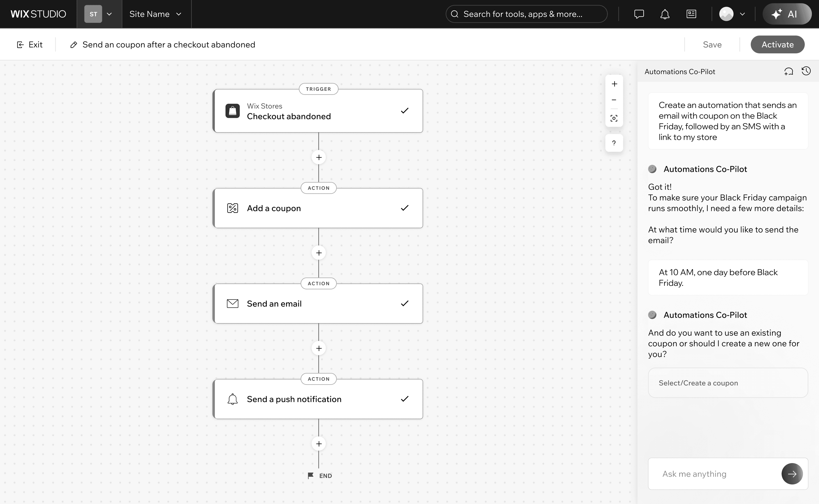Image resolution: width=819 pixels, height=504 pixels.
Task: Open canvas help question mark
Action: point(614,143)
